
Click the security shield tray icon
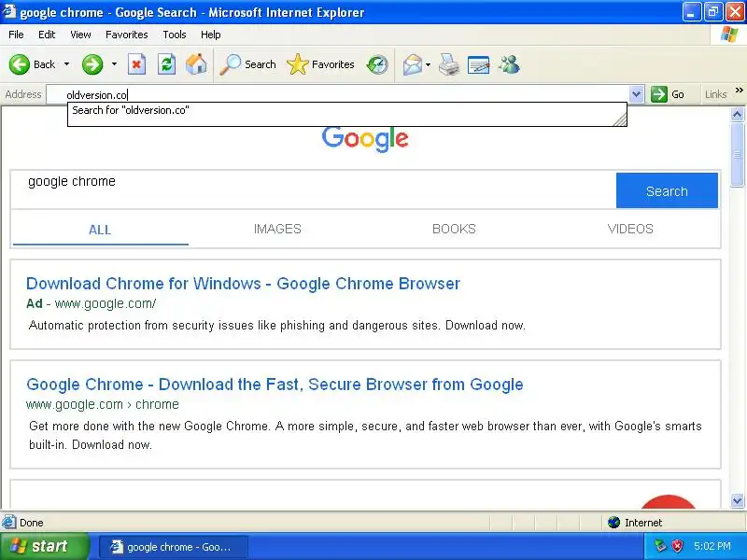point(677,546)
